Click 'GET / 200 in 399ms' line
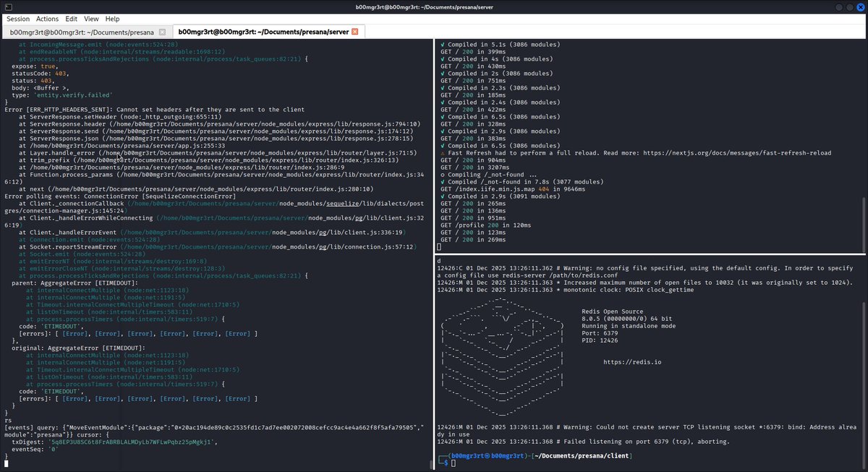This screenshot has width=868, height=472. (473, 51)
